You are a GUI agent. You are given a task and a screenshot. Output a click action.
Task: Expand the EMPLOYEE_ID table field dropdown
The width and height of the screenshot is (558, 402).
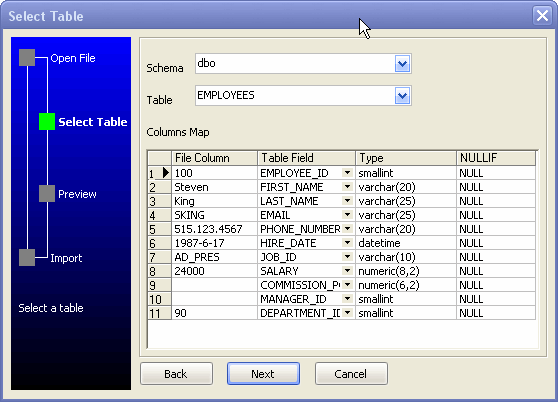[x=347, y=173]
